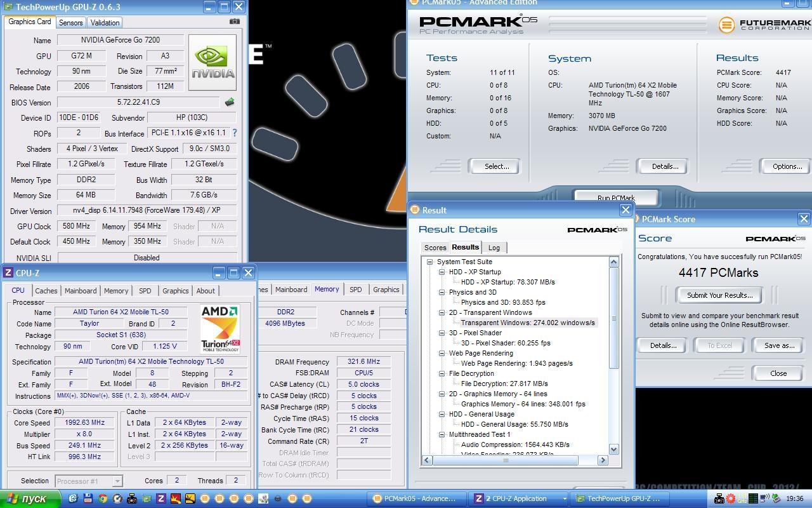Collapse the System Test Suite tree node
This screenshot has height=508, width=812.
pyautogui.click(x=429, y=262)
